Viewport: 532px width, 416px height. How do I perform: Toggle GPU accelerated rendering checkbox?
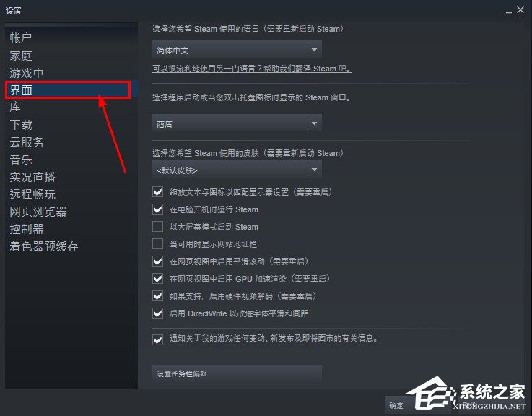(x=158, y=279)
